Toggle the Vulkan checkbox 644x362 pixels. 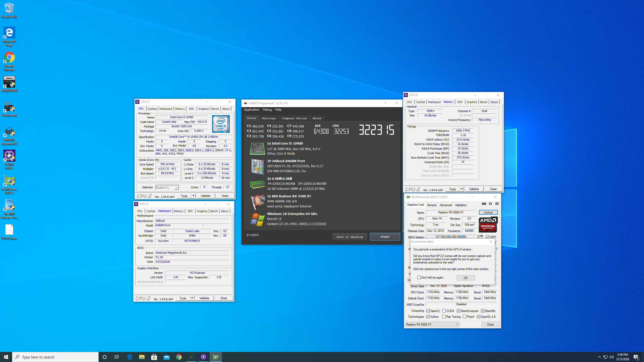point(428,317)
